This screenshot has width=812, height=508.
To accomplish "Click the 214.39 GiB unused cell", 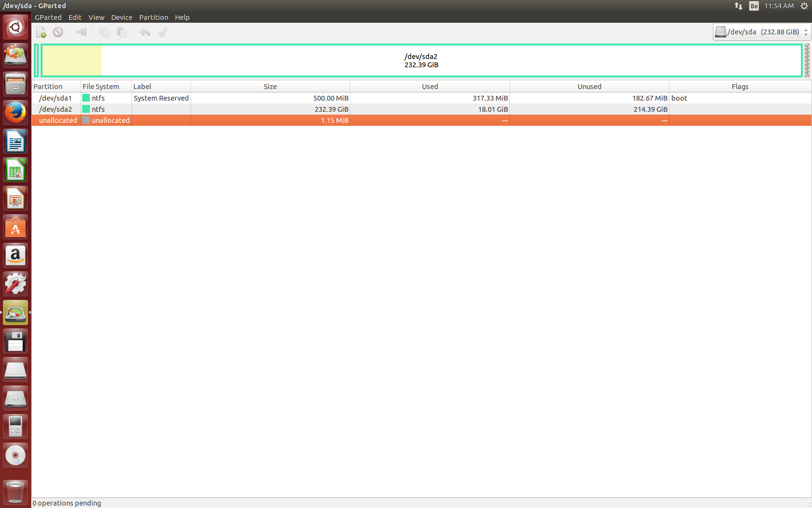I will (x=589, y=109).
